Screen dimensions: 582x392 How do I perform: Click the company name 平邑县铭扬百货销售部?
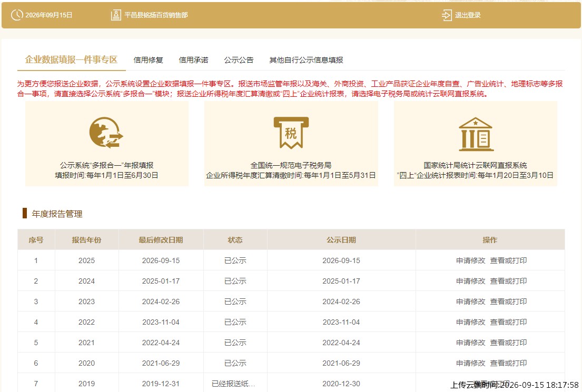point(156,15)
